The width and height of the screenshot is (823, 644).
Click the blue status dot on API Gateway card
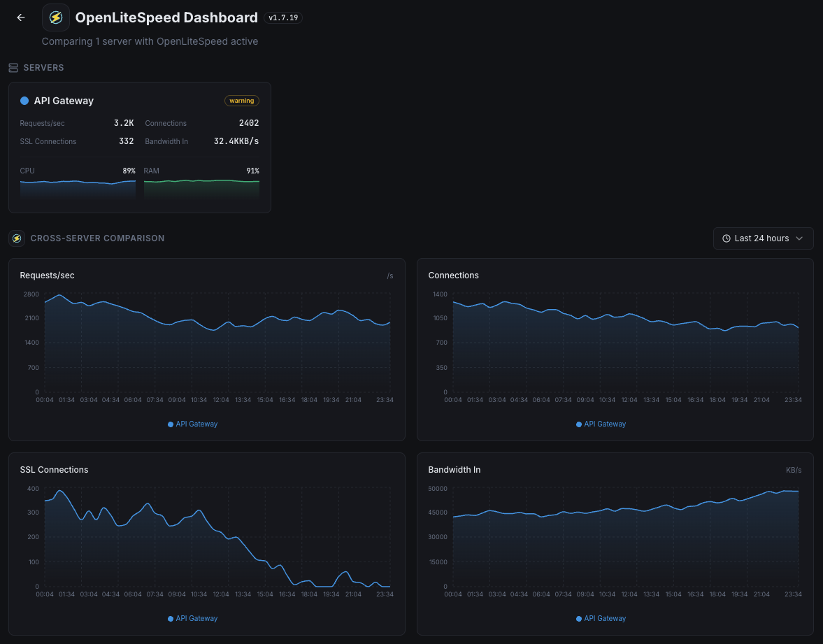[x=23, y=100]
